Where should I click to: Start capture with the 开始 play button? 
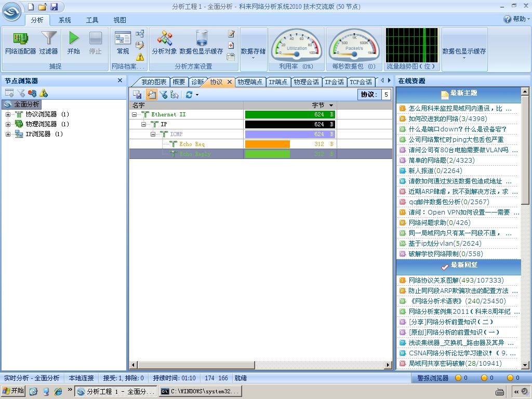(74, 43)
